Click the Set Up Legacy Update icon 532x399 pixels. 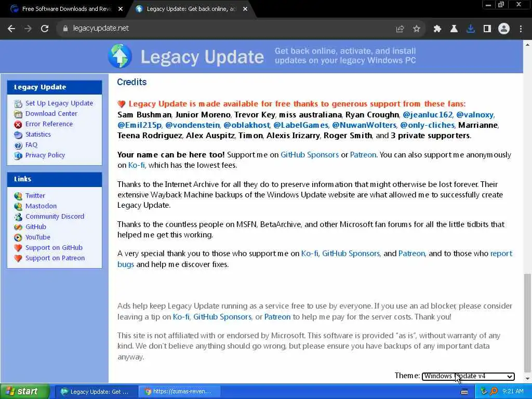pos(18,103)
